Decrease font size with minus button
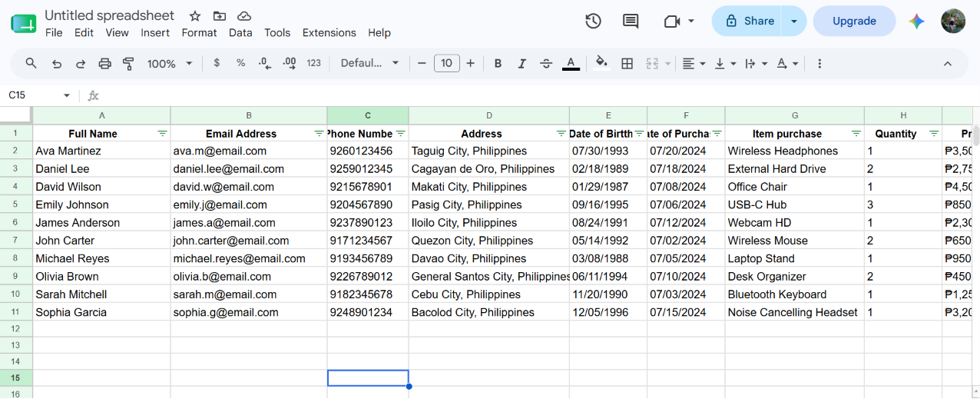Screen dimensions: 980x399 coord(422,63)
